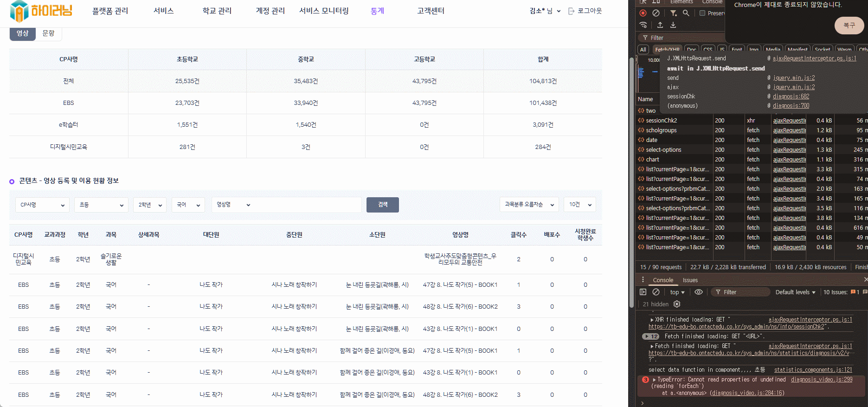Toggle the Fetch/XHR request type filter
868x407 pixels.
coord(667,50)
